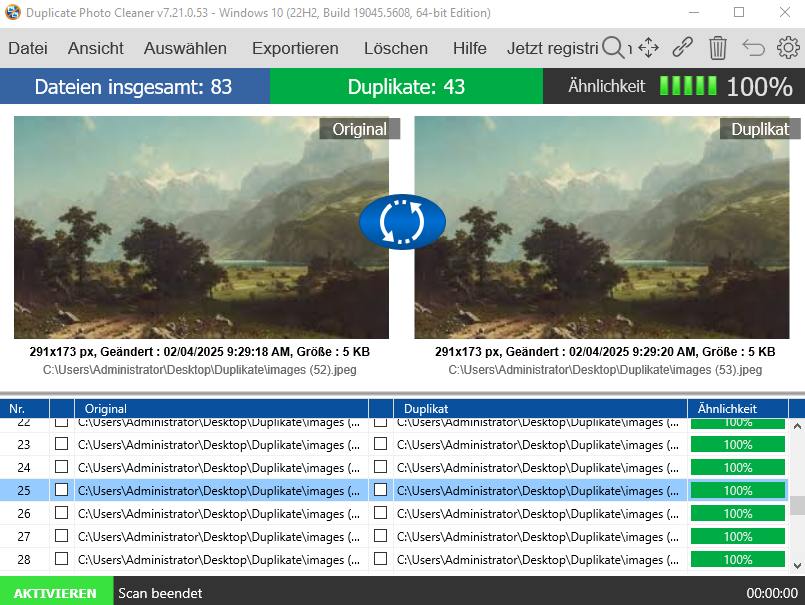Click the green Duplikate: 43 counter
Screen dimensions: 805x605
pos(406,86)
